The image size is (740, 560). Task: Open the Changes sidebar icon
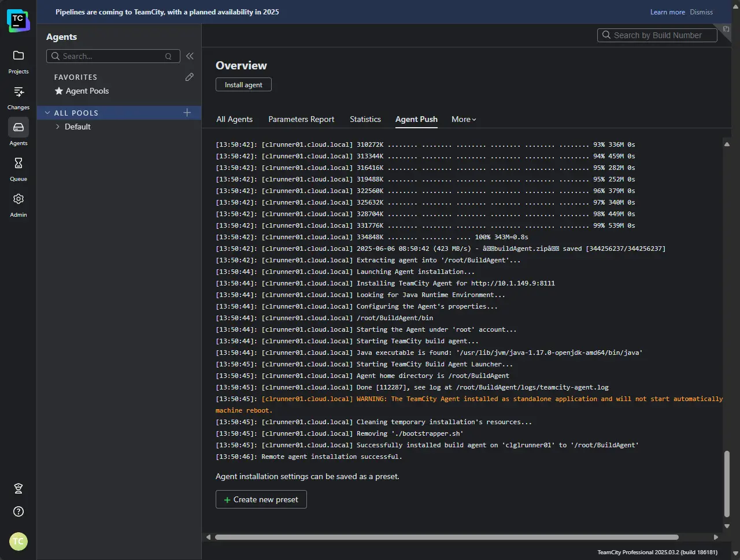18,92
